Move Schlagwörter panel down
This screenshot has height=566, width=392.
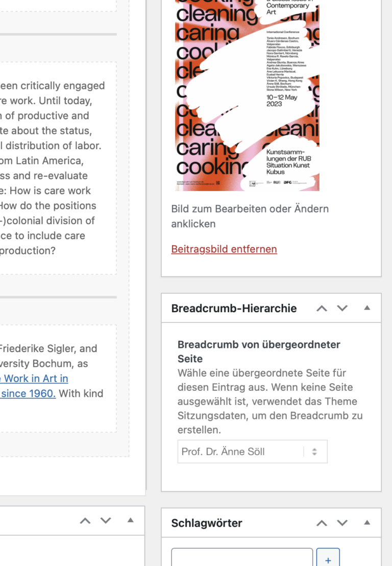[x=342, y=523]
